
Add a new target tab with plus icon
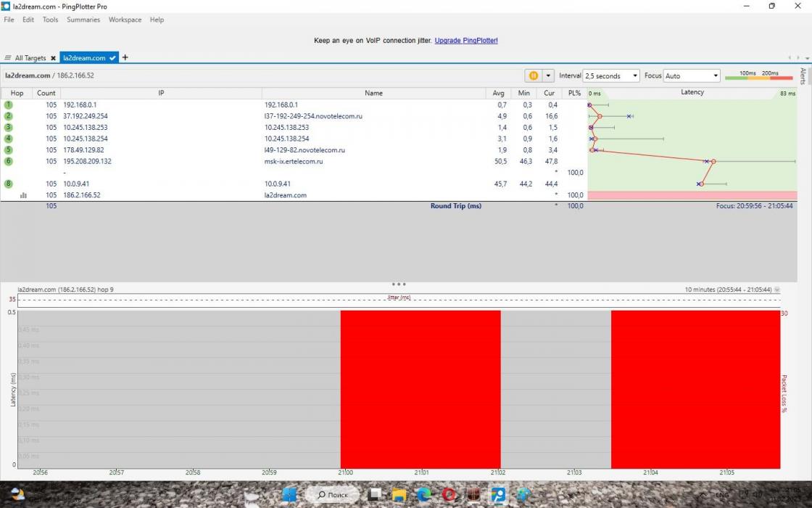click(x=125, y=57)
